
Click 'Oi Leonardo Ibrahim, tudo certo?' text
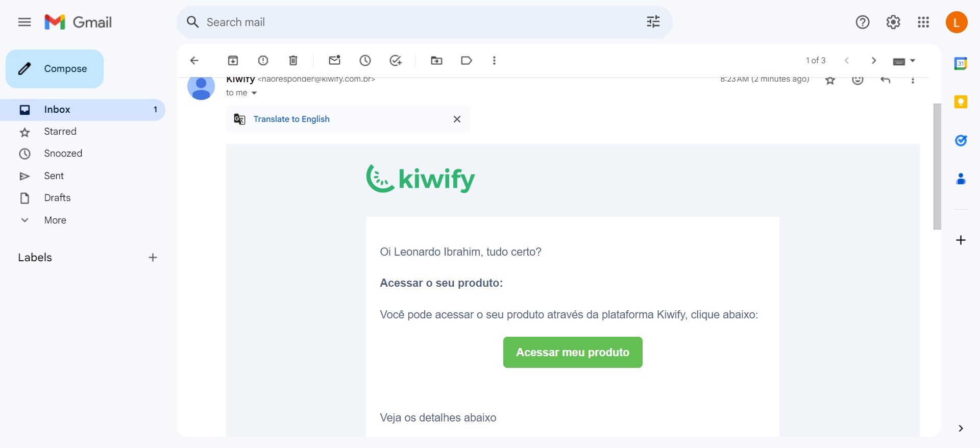(x=460, y=252)
